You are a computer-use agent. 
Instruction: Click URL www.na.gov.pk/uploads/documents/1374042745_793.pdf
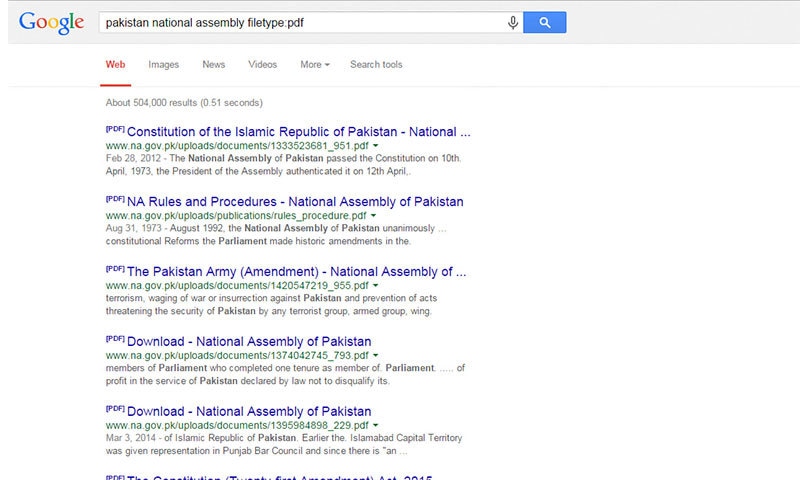237,356
